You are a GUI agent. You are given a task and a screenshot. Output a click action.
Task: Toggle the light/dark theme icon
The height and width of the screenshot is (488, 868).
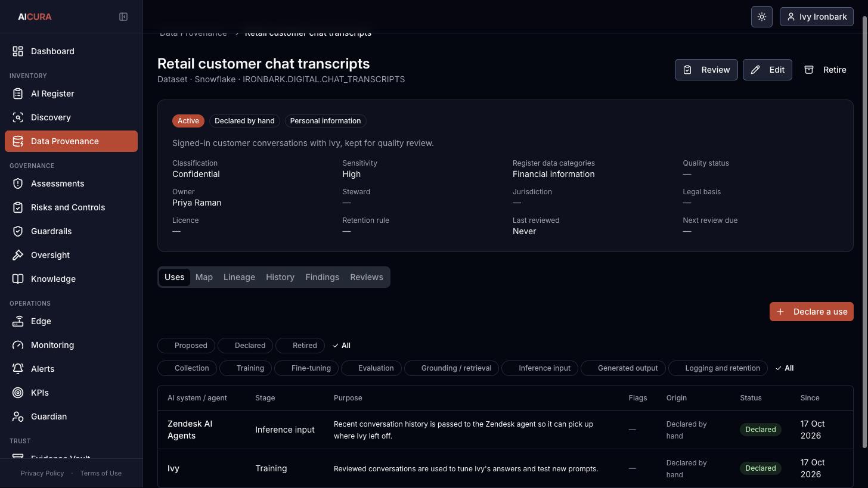pyautogui.click(x=762, y=17)
